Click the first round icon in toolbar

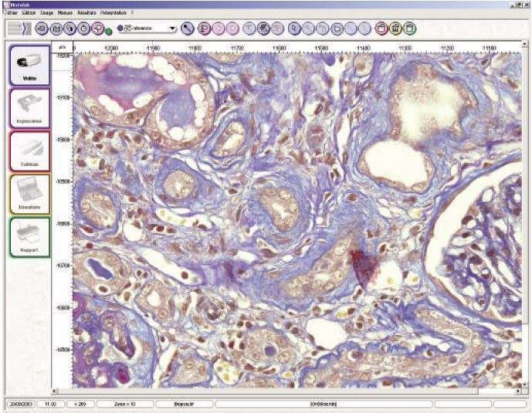pos(41,29)
